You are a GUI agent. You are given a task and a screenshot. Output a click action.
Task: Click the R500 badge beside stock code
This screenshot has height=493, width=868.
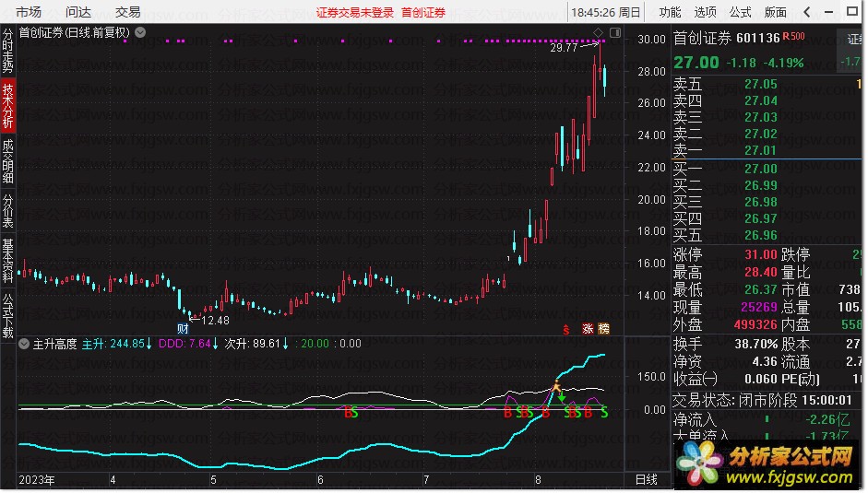tap(794, 37)
